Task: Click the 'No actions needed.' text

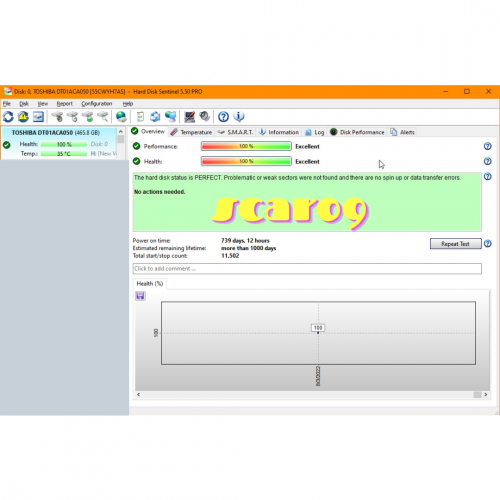Action: (x=159, y=192)
